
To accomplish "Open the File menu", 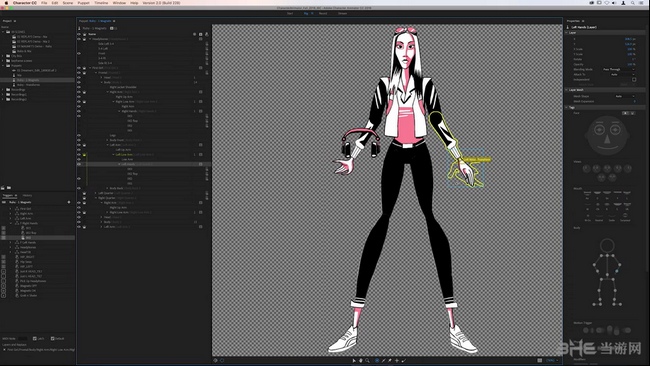I will pos(44,3).
